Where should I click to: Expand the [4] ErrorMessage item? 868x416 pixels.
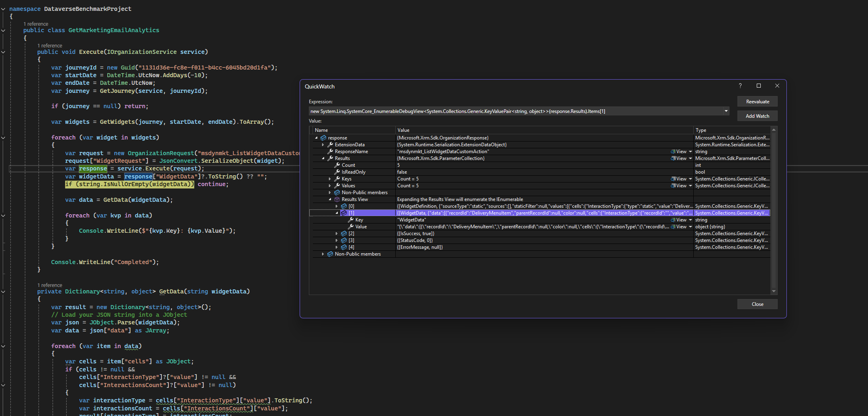[x=337, y=247]
